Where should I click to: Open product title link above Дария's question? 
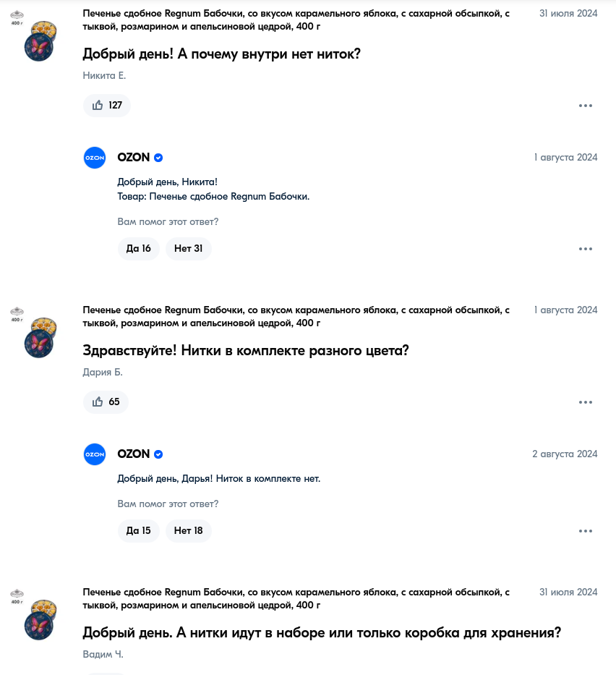point(296,316)
